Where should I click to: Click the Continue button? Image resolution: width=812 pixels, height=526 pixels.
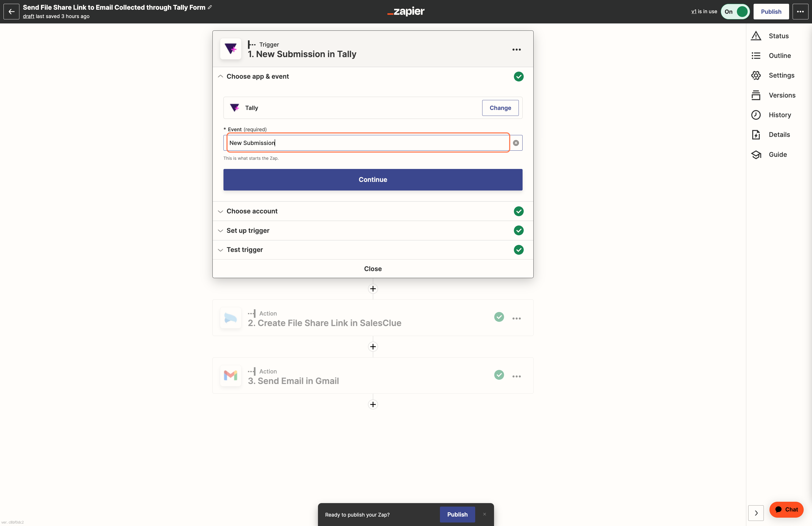pyautogui.click(x=373, y=180)
